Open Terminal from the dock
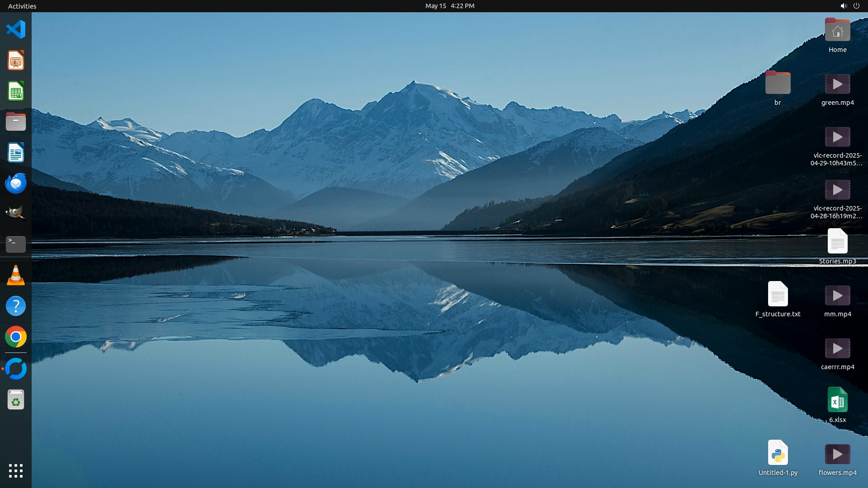The image size is (868, 488). [16, 244]
